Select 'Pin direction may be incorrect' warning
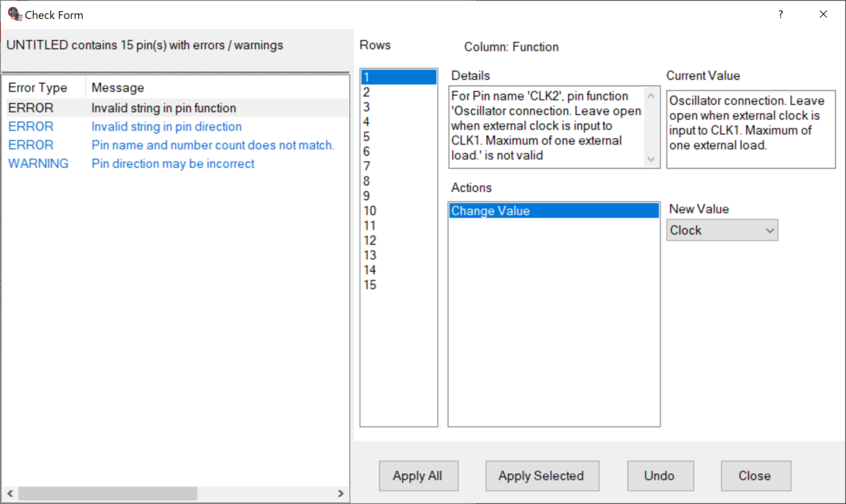 [x=172, y=164]
